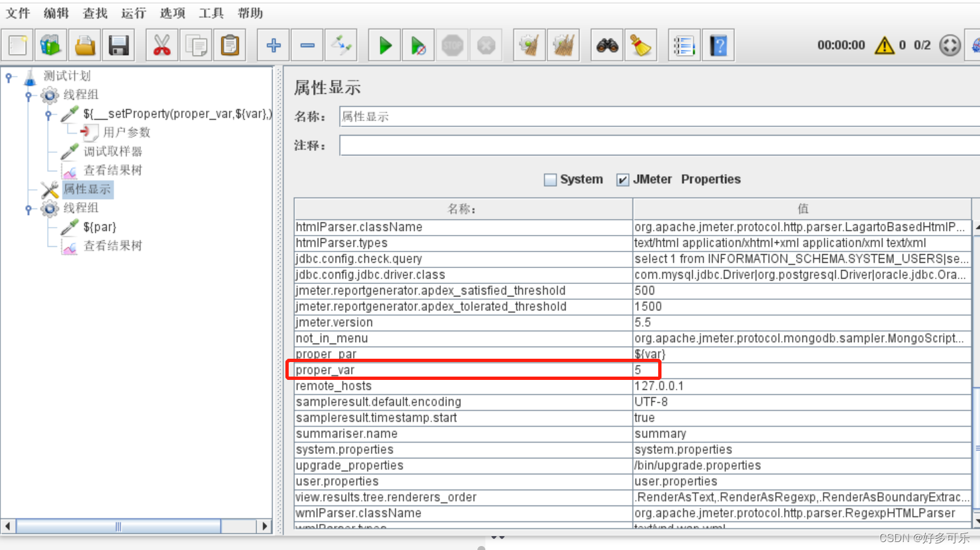Screen dimensions: 980x550
Task: Toggle the JMeter Properties checkbox
Action: 622,179
